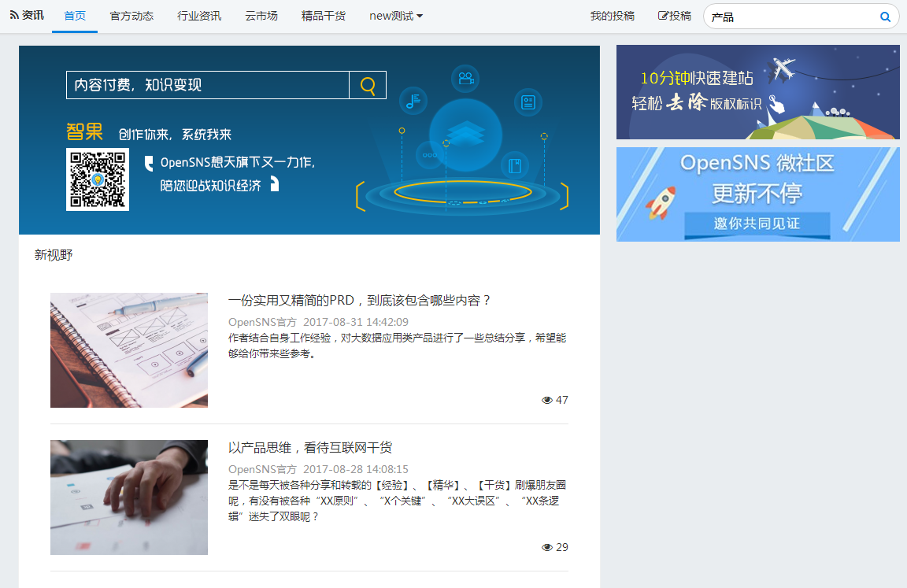Click the book bubble icon
This screenshot has height=588, width=907.
[x=515, y=166]
